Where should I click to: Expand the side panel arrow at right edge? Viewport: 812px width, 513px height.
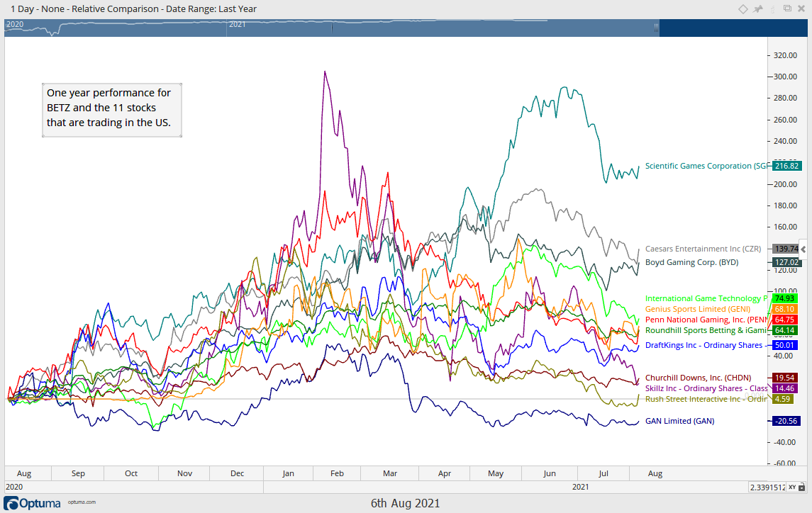tap(803, 249)
